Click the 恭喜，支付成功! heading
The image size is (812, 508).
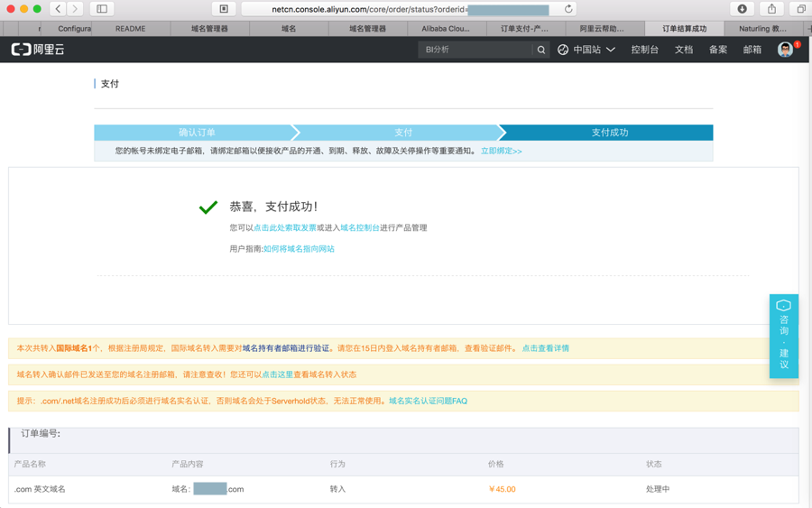tap(273, 207)
